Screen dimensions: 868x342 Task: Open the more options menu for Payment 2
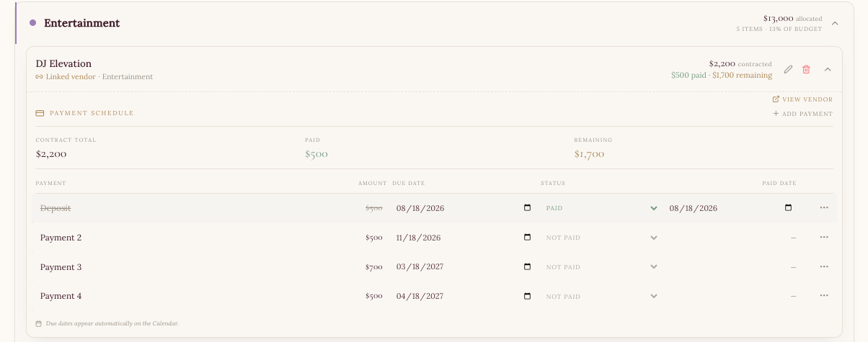coord(824,238)
